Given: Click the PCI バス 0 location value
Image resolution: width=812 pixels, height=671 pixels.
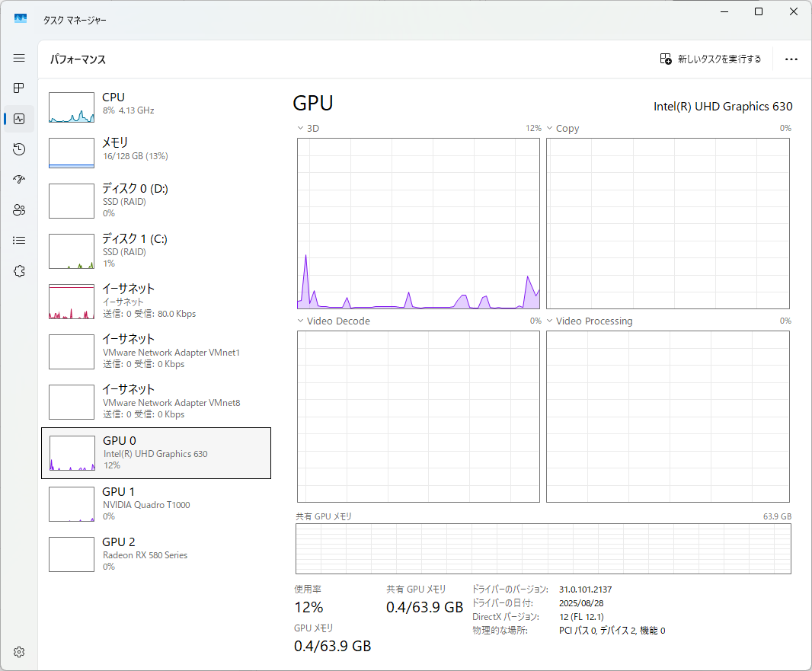Looking at the screenshot, I should (612, 631).
